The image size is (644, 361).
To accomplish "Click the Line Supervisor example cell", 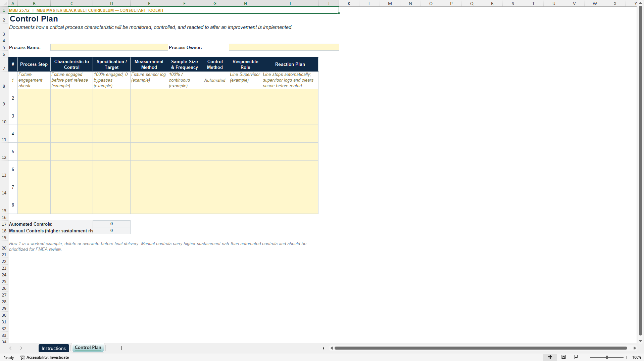I will [x=245, y=80].
